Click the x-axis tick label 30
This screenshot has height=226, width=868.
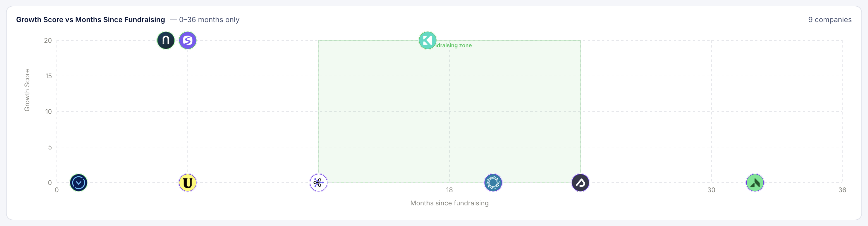click(711, 190)
